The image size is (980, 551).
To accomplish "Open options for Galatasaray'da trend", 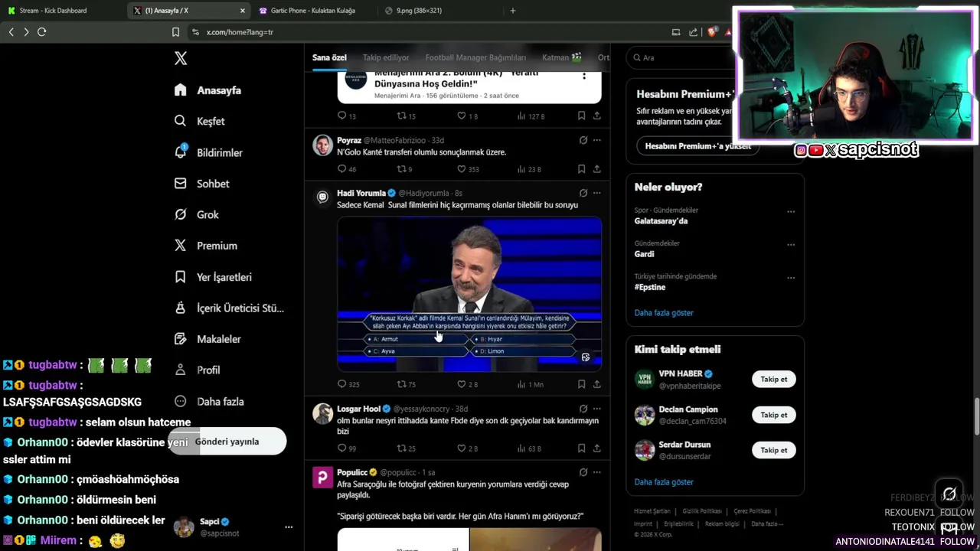I will click(791, 211).
